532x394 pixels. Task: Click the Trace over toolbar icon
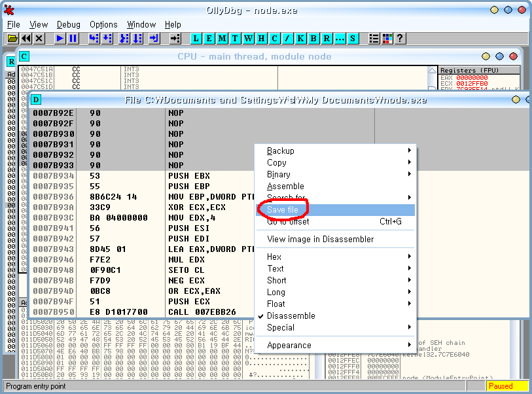click(137, 39)
